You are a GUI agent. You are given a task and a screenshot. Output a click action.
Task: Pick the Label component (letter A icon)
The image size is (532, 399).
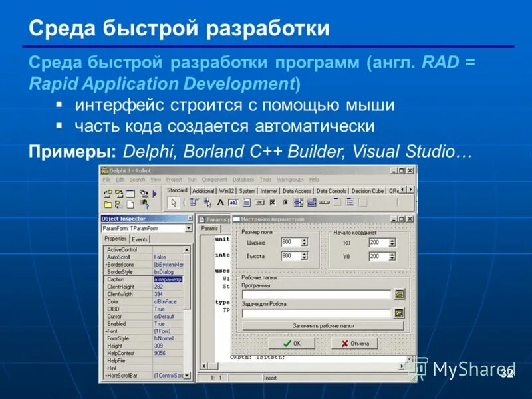point(220,203)
